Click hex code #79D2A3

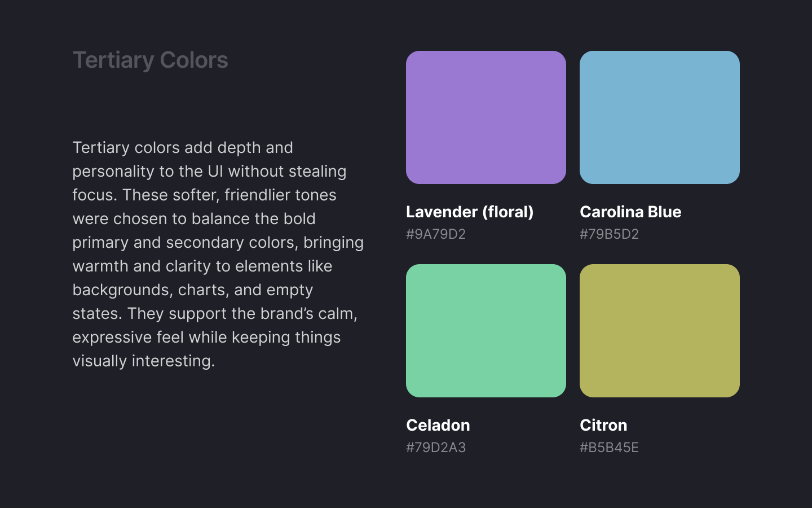436,448
